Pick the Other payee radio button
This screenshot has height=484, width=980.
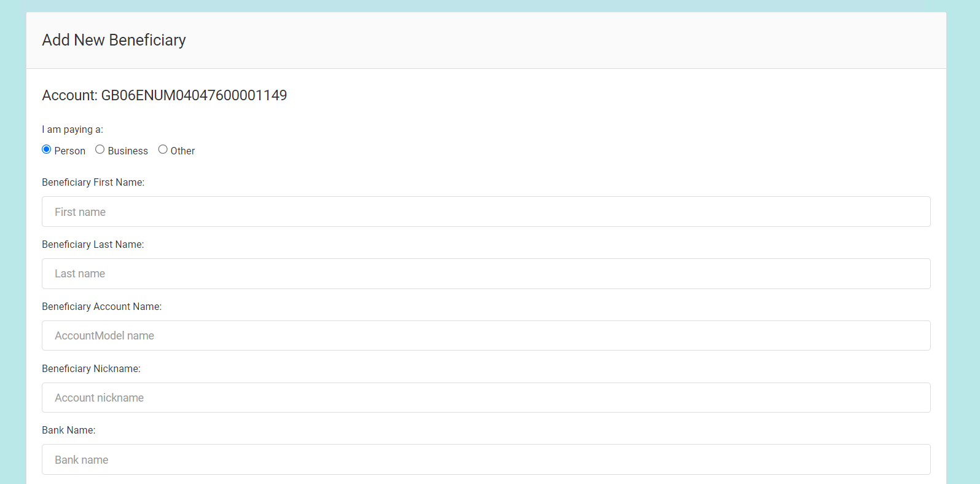point(163,149)
